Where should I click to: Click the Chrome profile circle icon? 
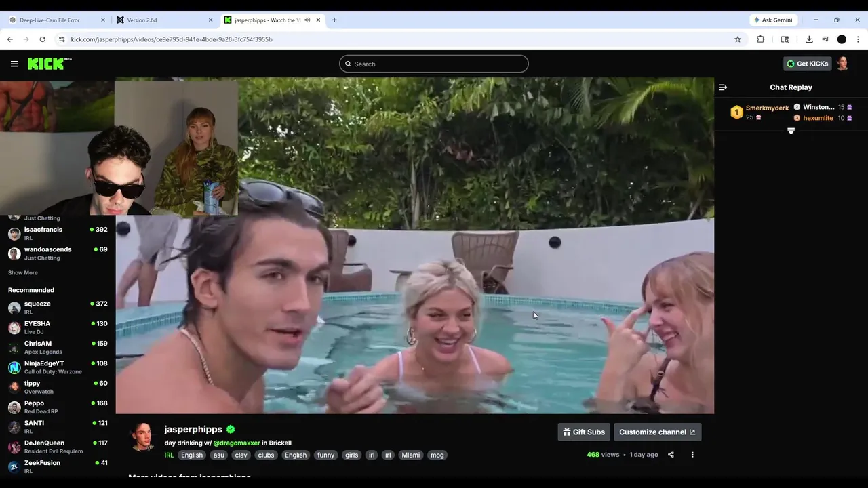tap(842, 39)
